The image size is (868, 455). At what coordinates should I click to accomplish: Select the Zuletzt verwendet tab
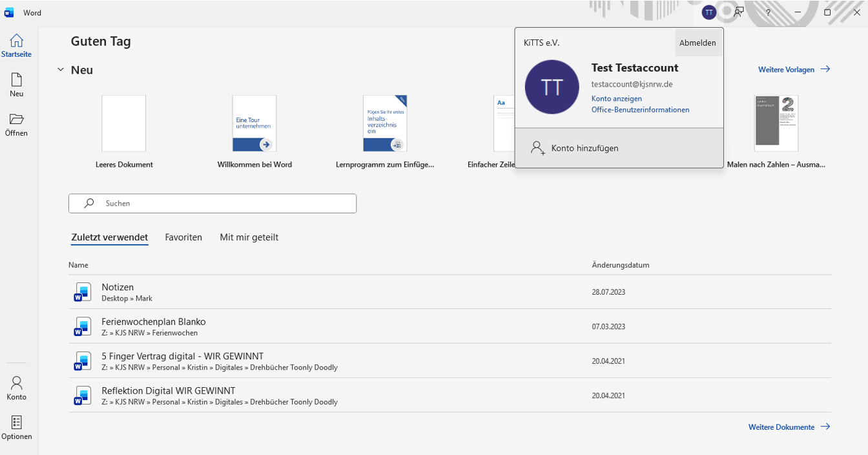pos(110,237)
